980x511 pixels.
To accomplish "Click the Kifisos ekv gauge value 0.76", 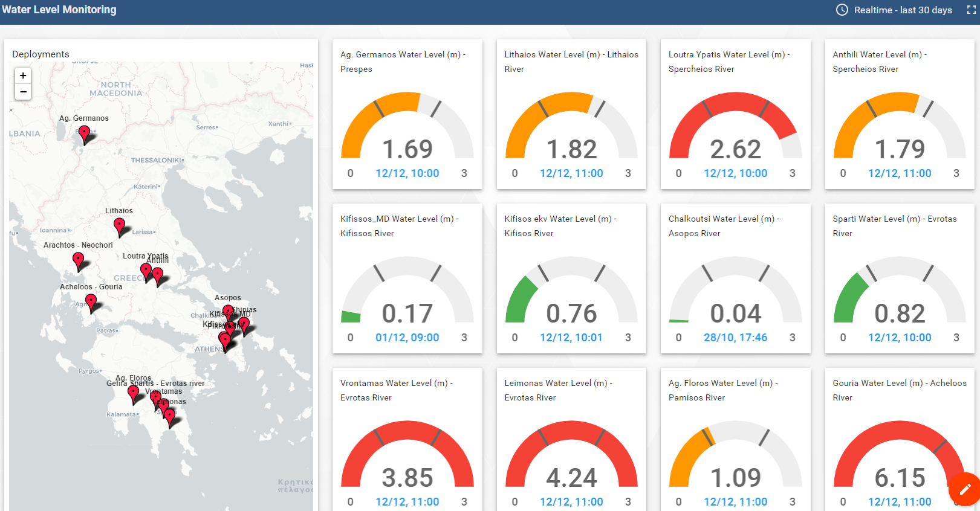I will [x=572, y=313].
